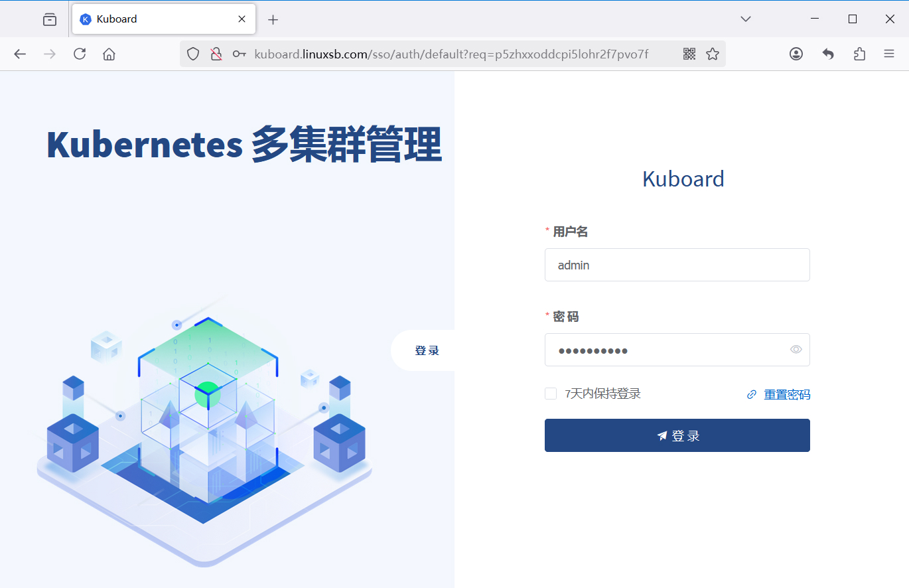
Task: Open the Extensions puzzle icon
Action: point(859,54)
